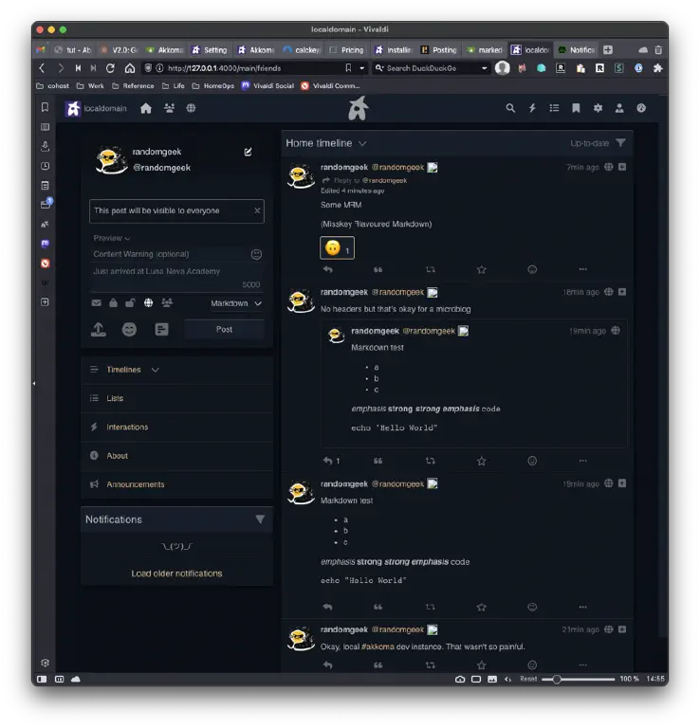Screen dimensions: 700x728
Task: Click the post text area
Action: point(176,277)
